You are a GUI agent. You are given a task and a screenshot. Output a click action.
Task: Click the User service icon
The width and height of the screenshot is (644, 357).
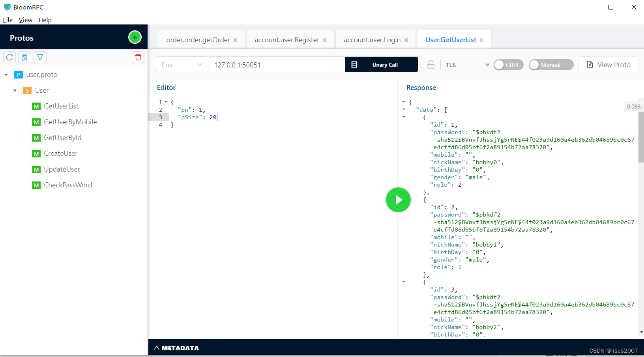(27, 90)
